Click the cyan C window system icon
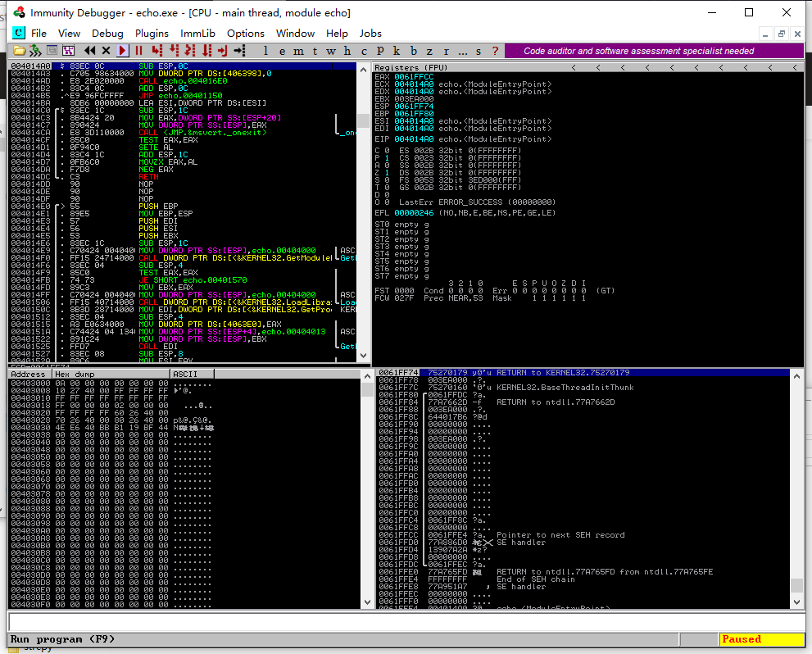The width and height of the screenshot is (812, 654). pyautogui.click(x=19, y=33)
